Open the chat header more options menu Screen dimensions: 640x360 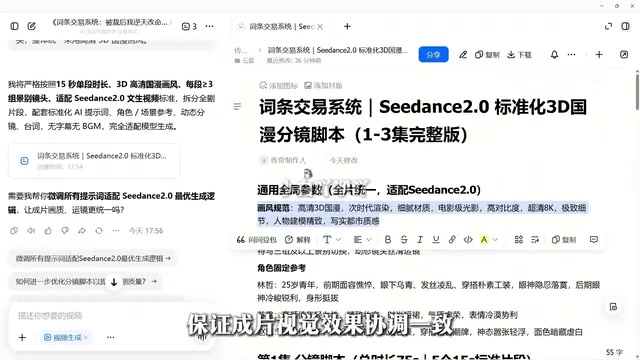click(x=209, y=26)
